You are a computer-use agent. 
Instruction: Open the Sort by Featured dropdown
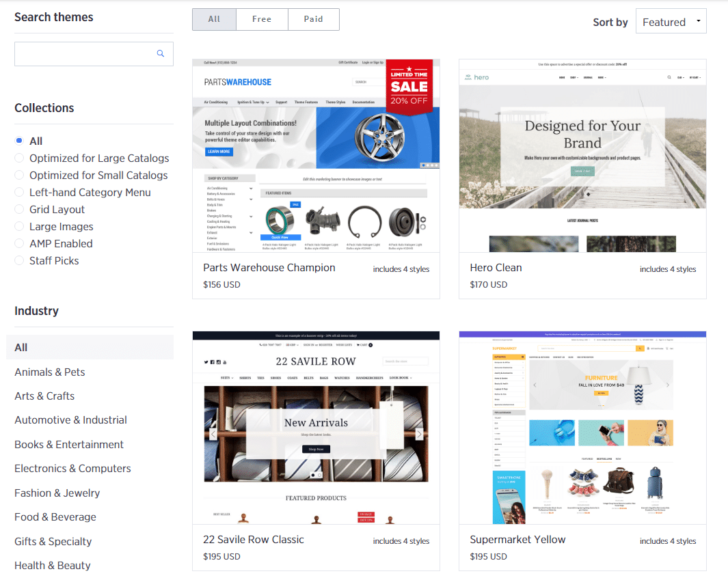click(671, 22)
